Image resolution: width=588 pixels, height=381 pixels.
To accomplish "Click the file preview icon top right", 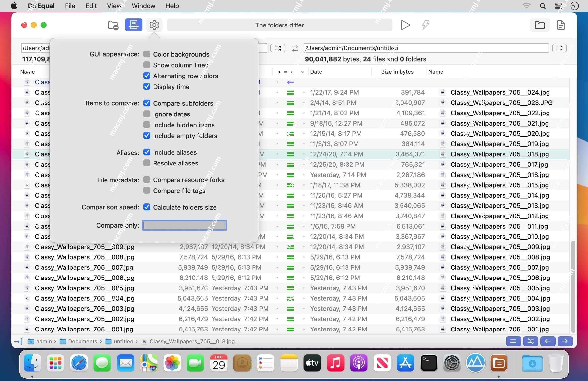I will (561, 25).
